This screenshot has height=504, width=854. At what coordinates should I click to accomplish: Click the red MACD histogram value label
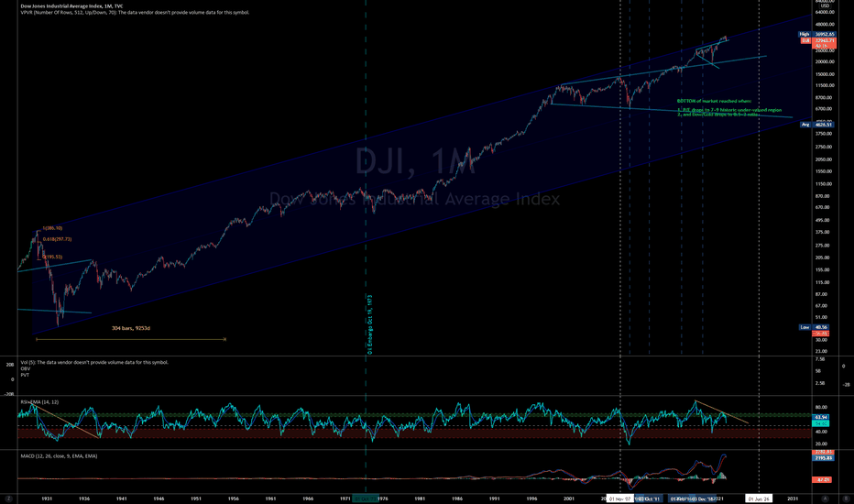coord(821,480)
